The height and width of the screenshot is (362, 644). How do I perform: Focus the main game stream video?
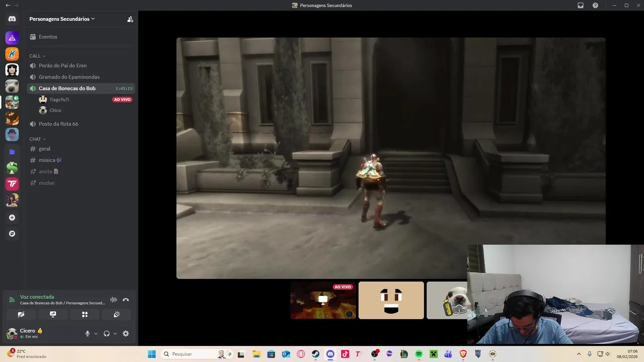click(391, 158)
